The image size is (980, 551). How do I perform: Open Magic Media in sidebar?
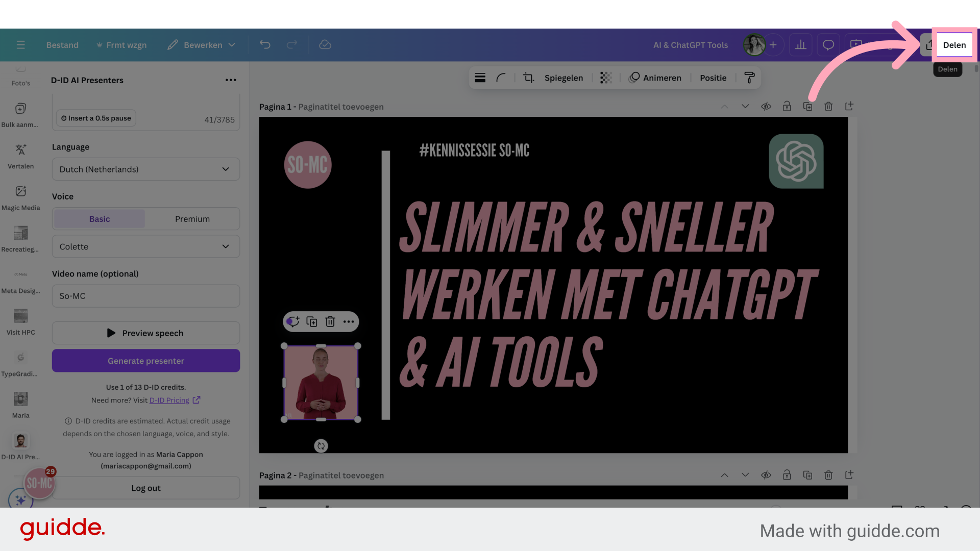20,198
